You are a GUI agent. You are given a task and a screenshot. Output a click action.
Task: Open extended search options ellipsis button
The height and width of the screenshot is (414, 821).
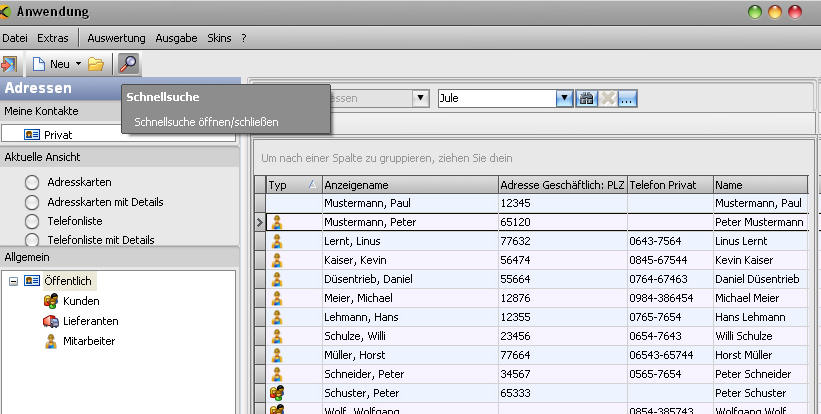coord(627,98)
